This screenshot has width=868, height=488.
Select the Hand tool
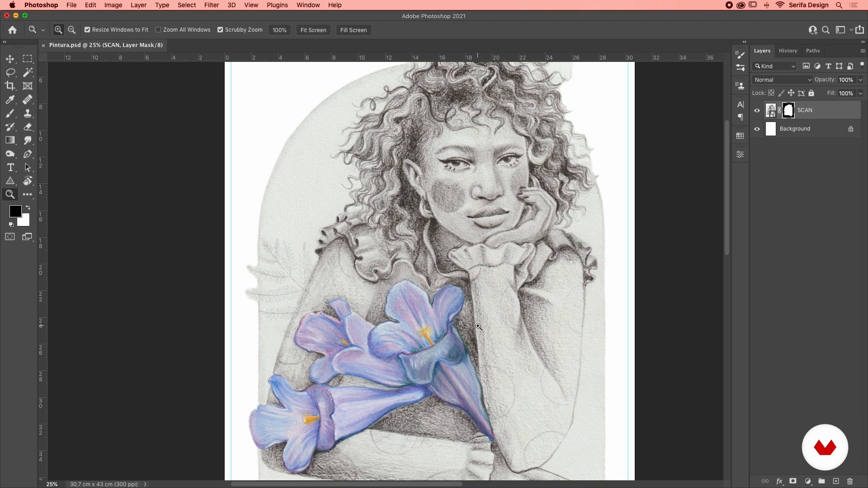tap(28, 181)
